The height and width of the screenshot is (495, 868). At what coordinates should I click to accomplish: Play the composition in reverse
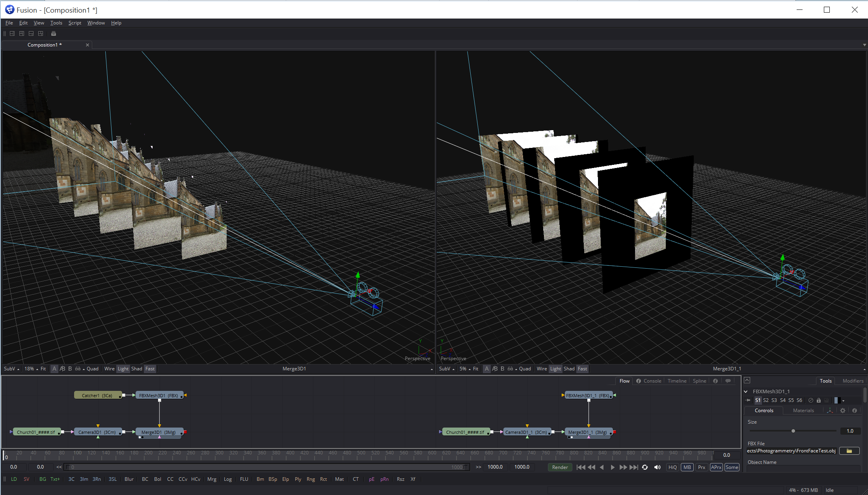[602, 467]
